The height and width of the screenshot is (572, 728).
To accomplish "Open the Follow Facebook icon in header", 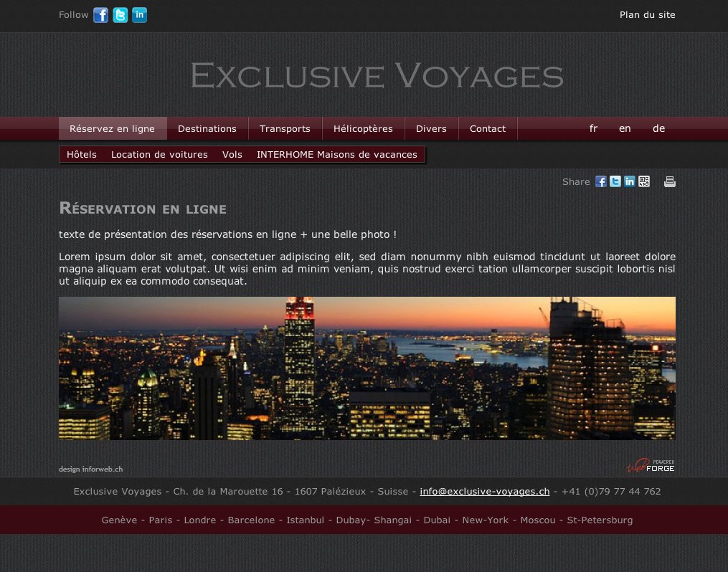I will click(x=100, y=15).
